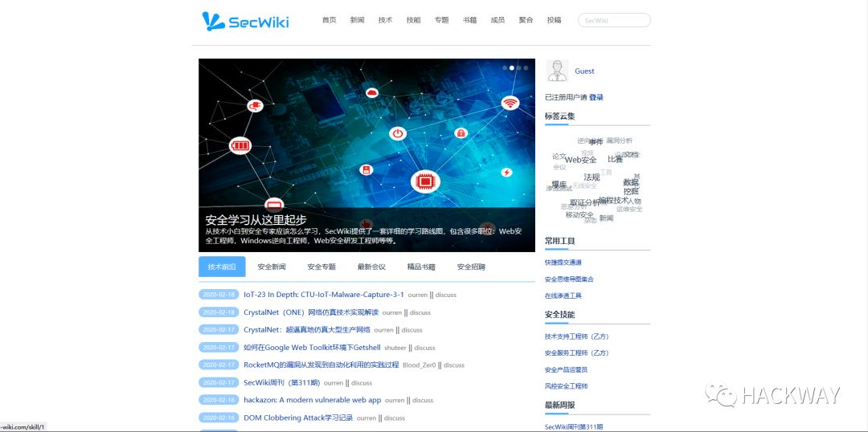Select the first carousel dot indicator
This screenshot has width=868, height=432.
[x=505, y=68]
